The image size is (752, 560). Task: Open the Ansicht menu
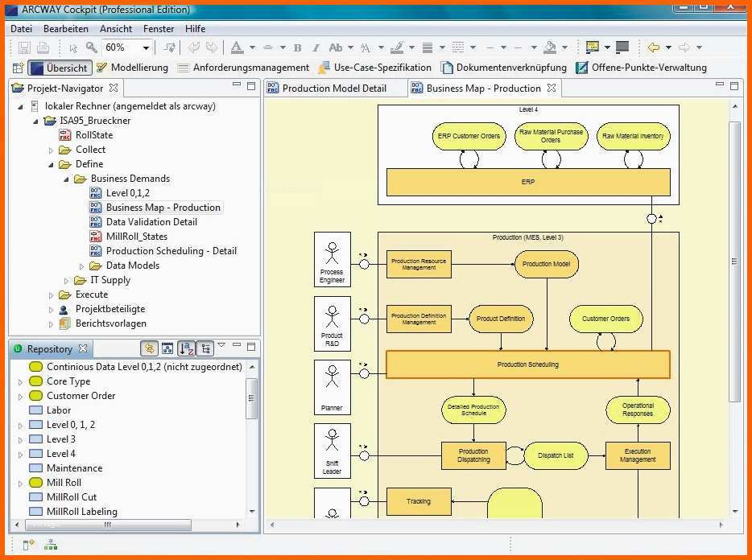point(116,29)
